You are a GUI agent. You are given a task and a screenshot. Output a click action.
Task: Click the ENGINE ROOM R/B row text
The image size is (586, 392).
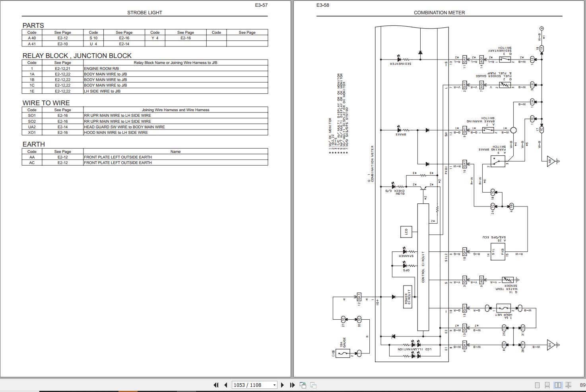point(101,69)
